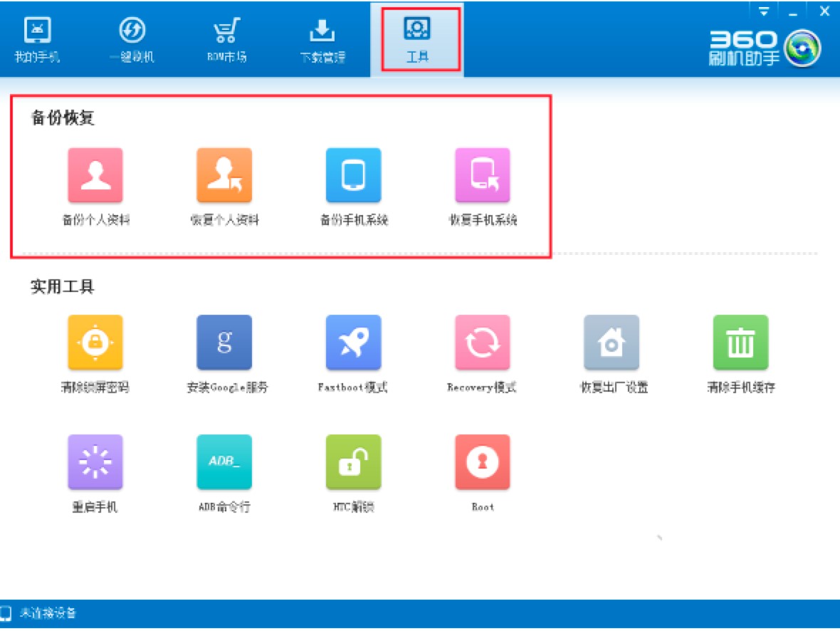This screenshot has width=840, height=631.
Task: Select the 备份手机系统 backup phone system icon
Action: 353,176
